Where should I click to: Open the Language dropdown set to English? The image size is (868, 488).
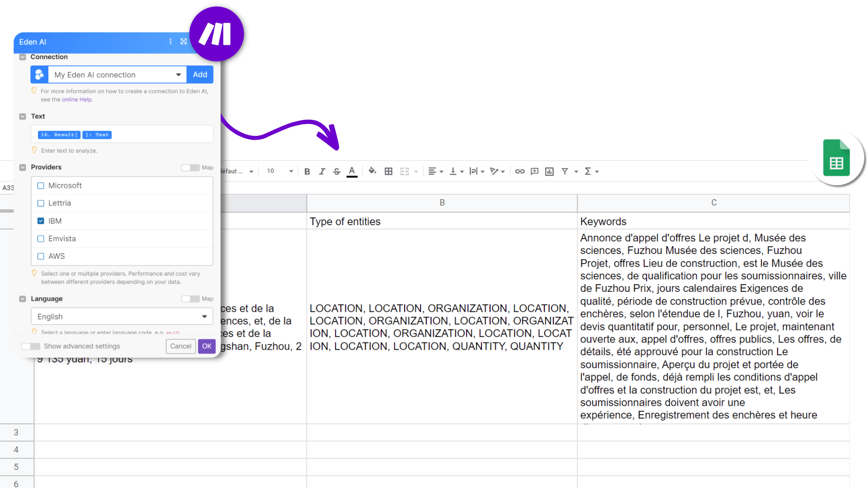pos(121,316)
